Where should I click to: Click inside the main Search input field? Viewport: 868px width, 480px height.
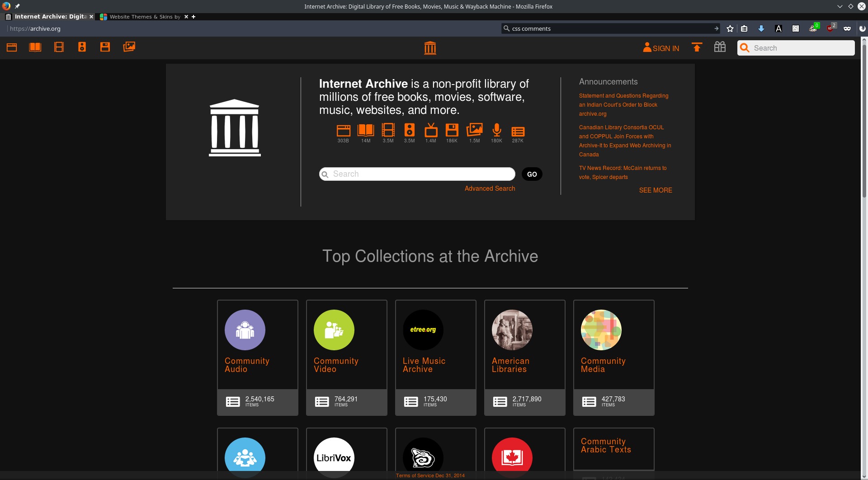coord(416,174)
